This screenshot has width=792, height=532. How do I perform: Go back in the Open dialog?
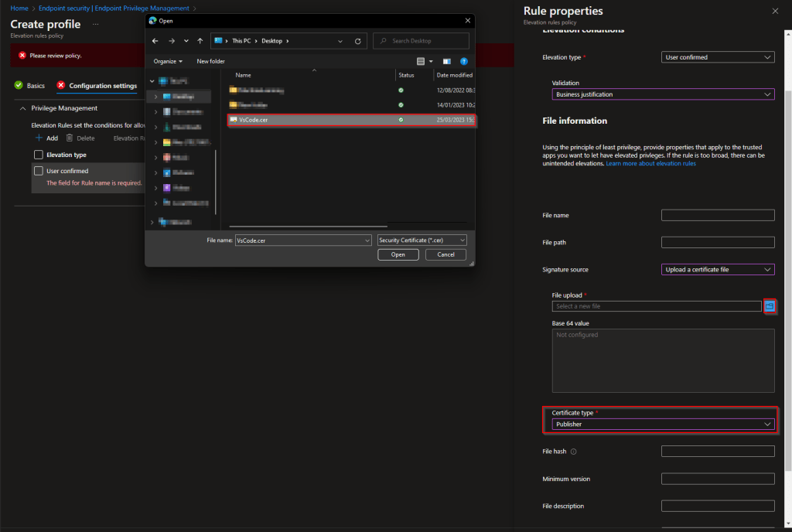(x=155, y=41)
